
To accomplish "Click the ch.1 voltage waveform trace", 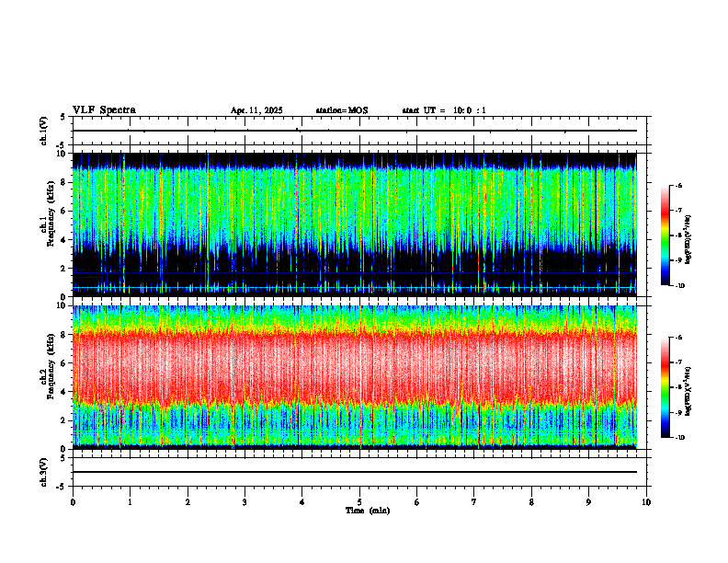I will tap(355, 131).
